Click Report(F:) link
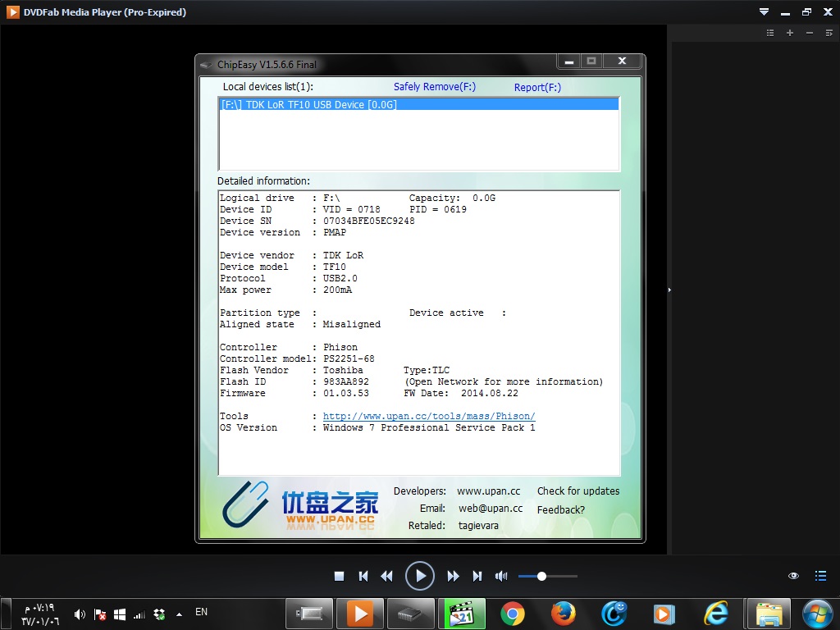This screenshot has width=840, height=630. coord(537,87)
